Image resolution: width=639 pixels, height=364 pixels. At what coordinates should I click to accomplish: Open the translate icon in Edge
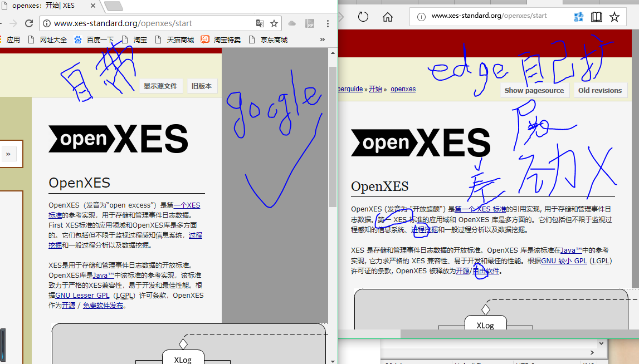(579, 17)
